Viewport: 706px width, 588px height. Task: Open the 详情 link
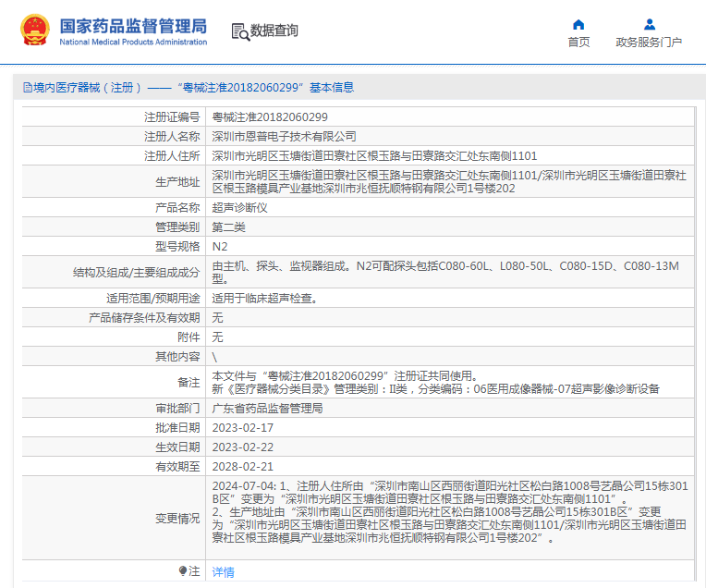pos(224,571)
